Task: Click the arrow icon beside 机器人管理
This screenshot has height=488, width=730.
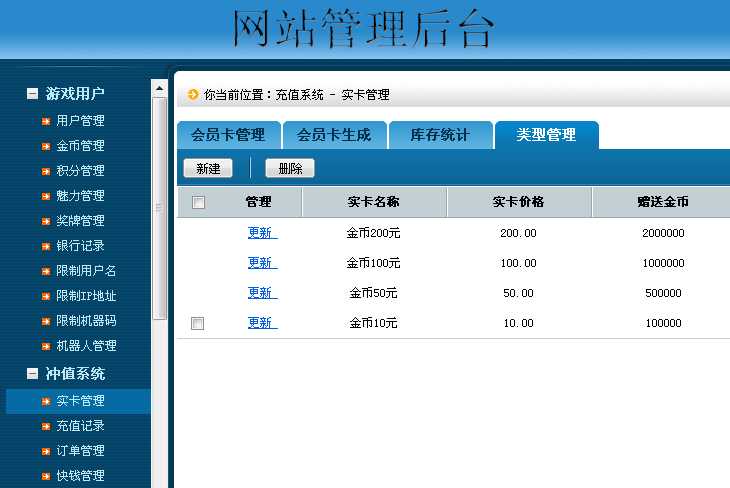Action: point(46,346)
